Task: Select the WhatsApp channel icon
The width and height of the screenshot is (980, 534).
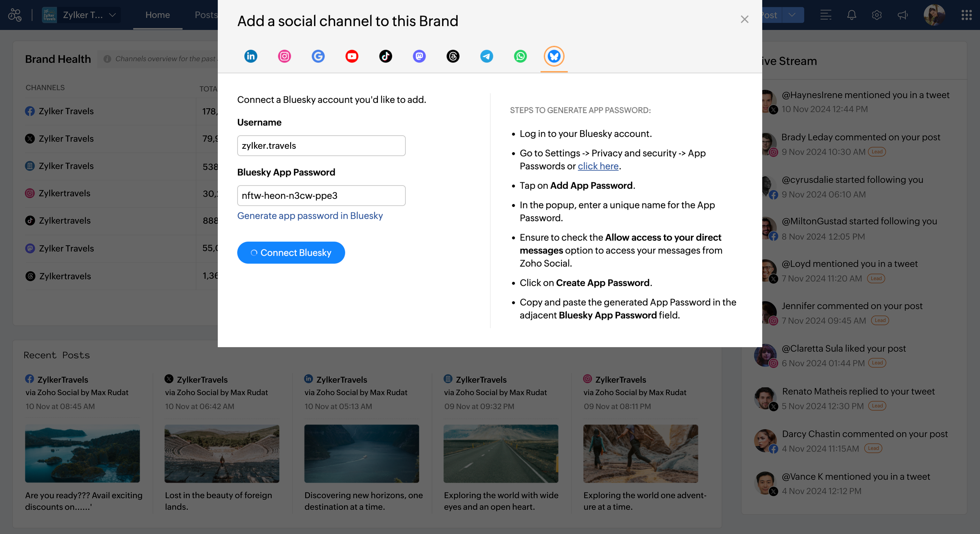Action: click(520, 56)
